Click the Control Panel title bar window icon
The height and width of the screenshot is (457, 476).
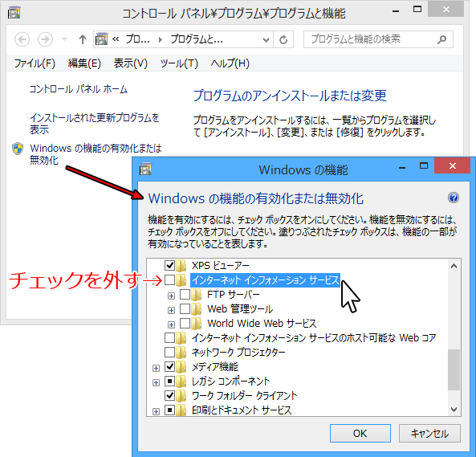14,13
